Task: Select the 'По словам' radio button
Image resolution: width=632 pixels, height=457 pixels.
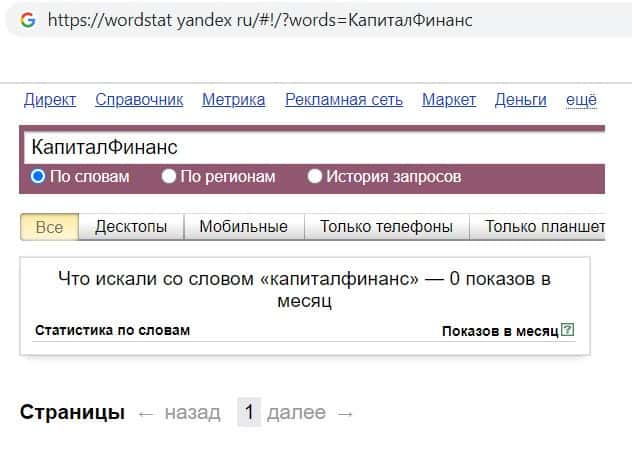Action: tap(39, 177)
